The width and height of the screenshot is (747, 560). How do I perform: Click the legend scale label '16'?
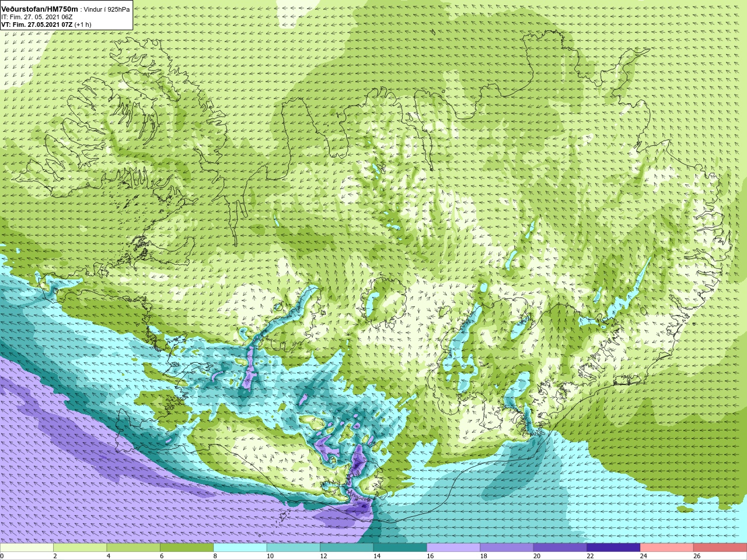431,556
